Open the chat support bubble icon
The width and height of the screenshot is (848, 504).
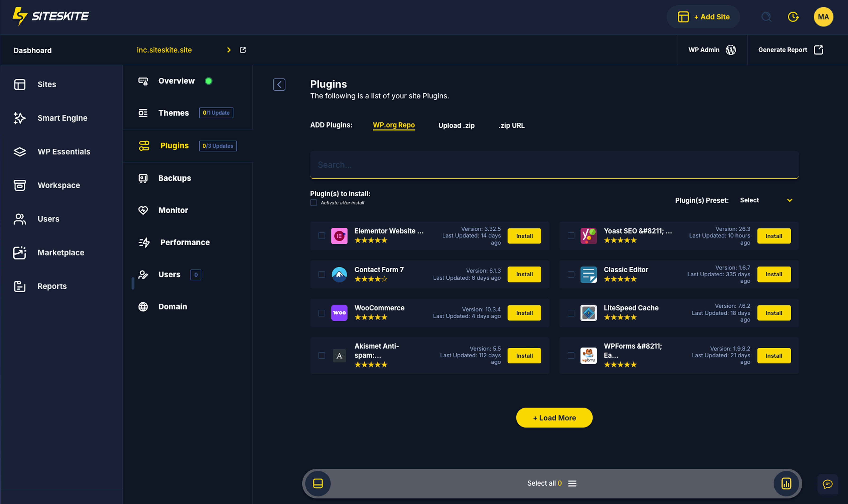(x=827, y=484)
